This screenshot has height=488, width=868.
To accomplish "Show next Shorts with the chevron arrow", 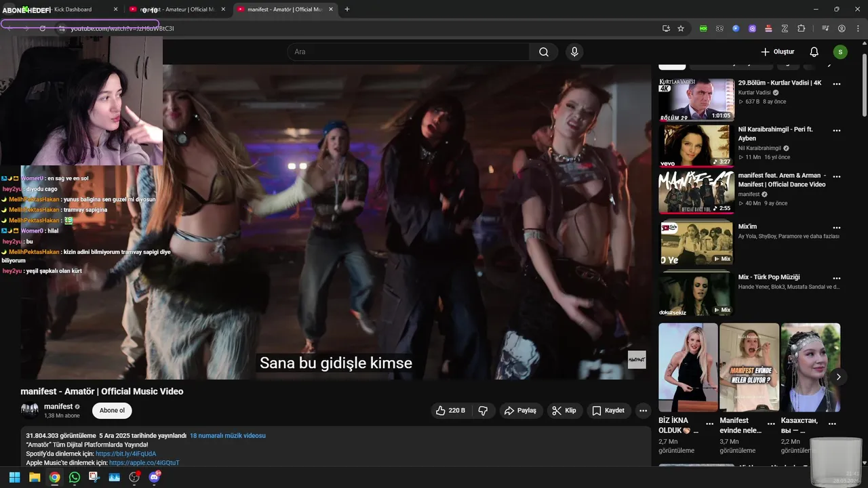I will click(838, 377).
